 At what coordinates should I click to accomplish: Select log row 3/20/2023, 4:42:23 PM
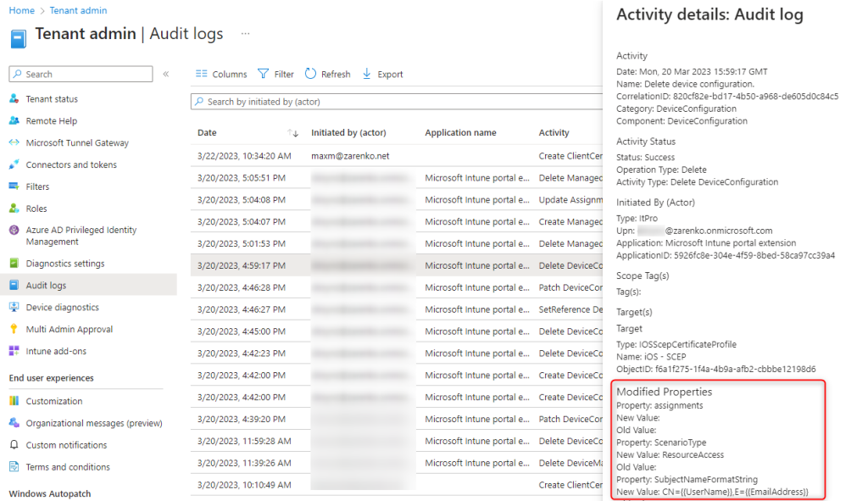coord(397,353)
